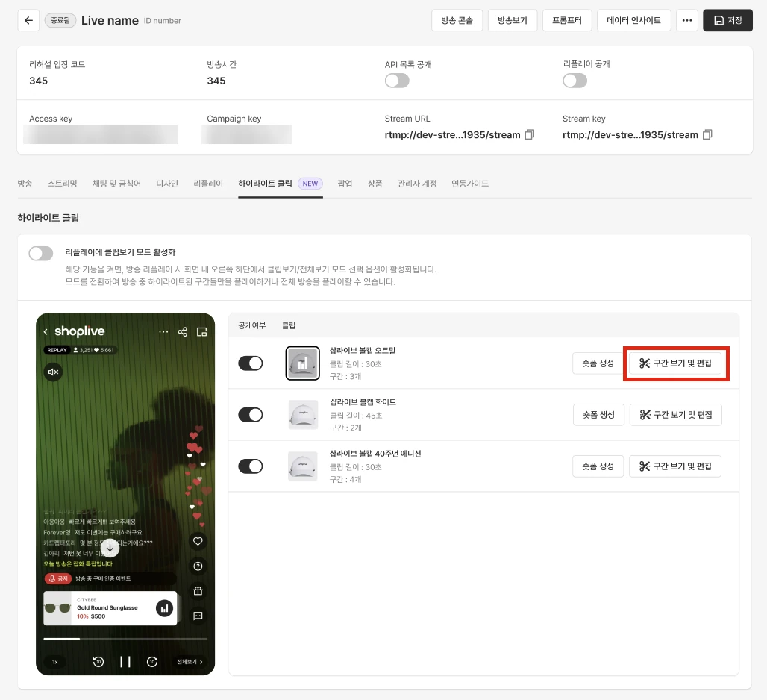The image size is (767, 700).
Task: Open the player's three-dot menu
Action: point(163,331)
